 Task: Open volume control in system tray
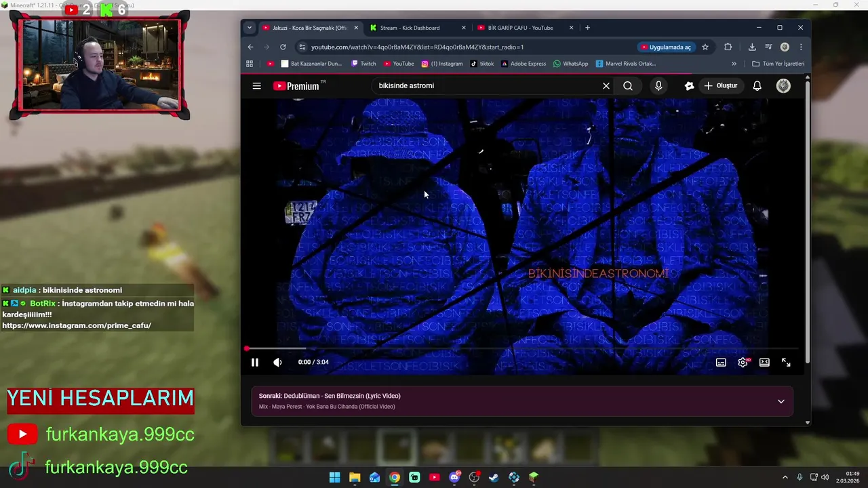(x=825, y=477)
